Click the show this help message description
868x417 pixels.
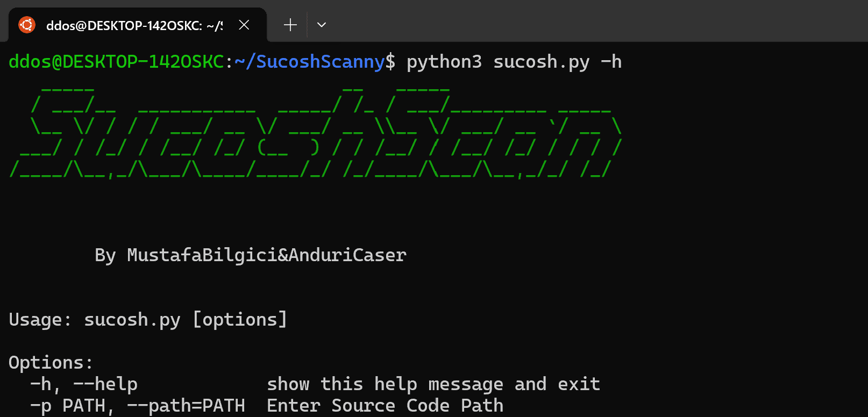(385, 384)
